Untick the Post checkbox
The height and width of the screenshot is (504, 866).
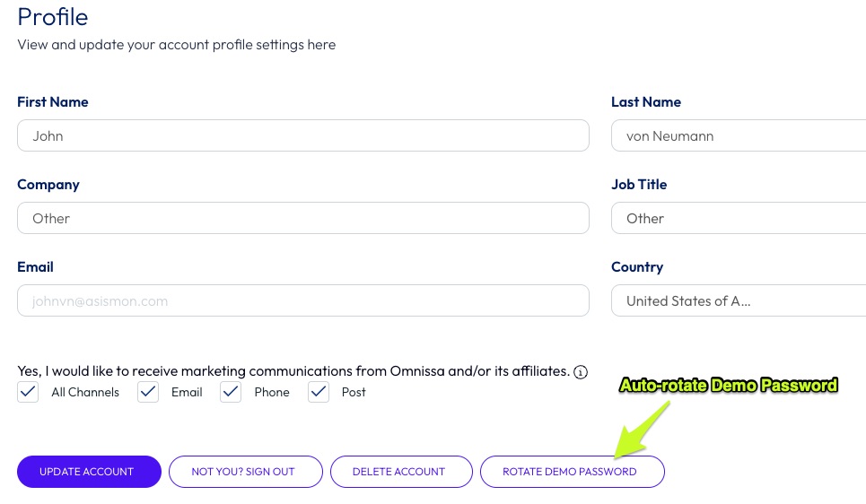point(319,392)
